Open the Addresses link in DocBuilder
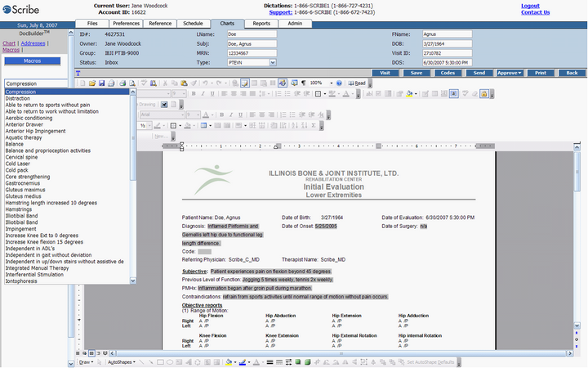This screenshot has width=588, height=368. click(x=33, y=43)
